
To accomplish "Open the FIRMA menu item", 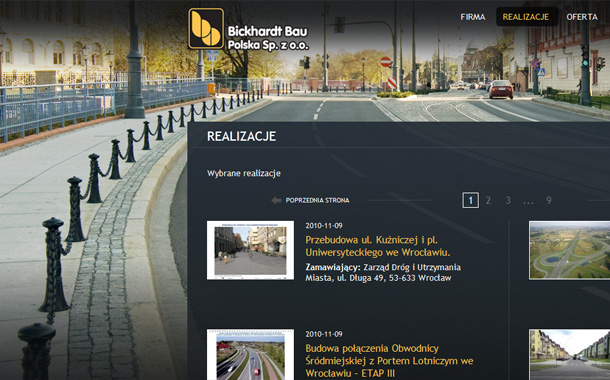I will pos(473,17).
